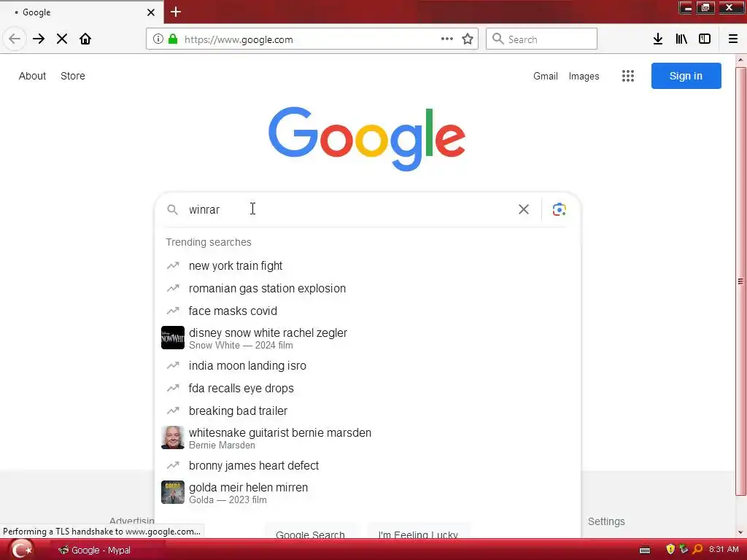Select the Google browser tab
Image resolution: width=747 pixels, height=560 pixels.
(x=81, y=12)
